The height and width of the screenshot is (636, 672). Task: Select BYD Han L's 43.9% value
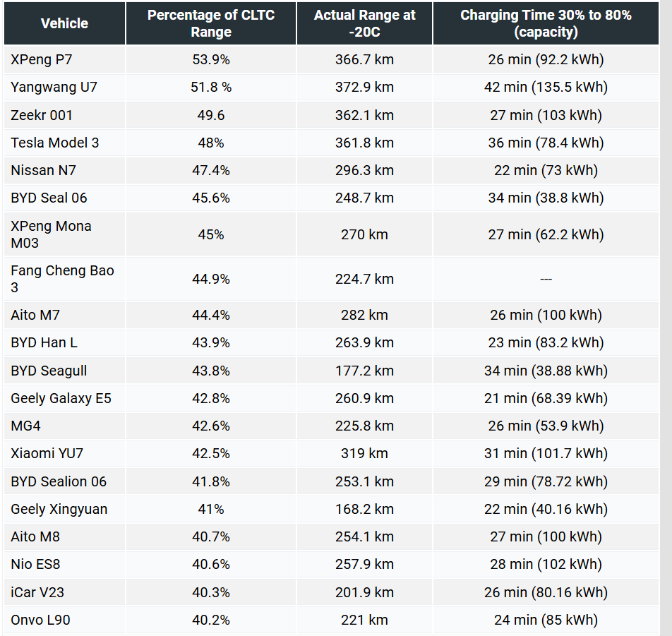(x=210, y=342)
